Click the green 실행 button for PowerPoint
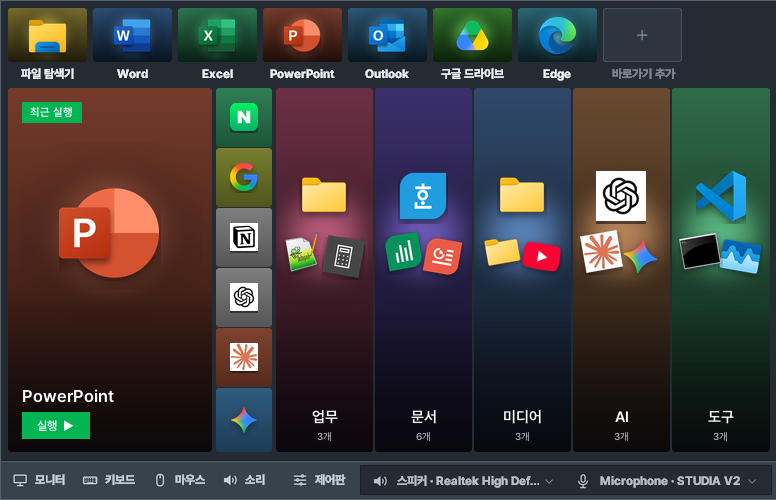This screenshot has height=500, width=776. [56, 425]
